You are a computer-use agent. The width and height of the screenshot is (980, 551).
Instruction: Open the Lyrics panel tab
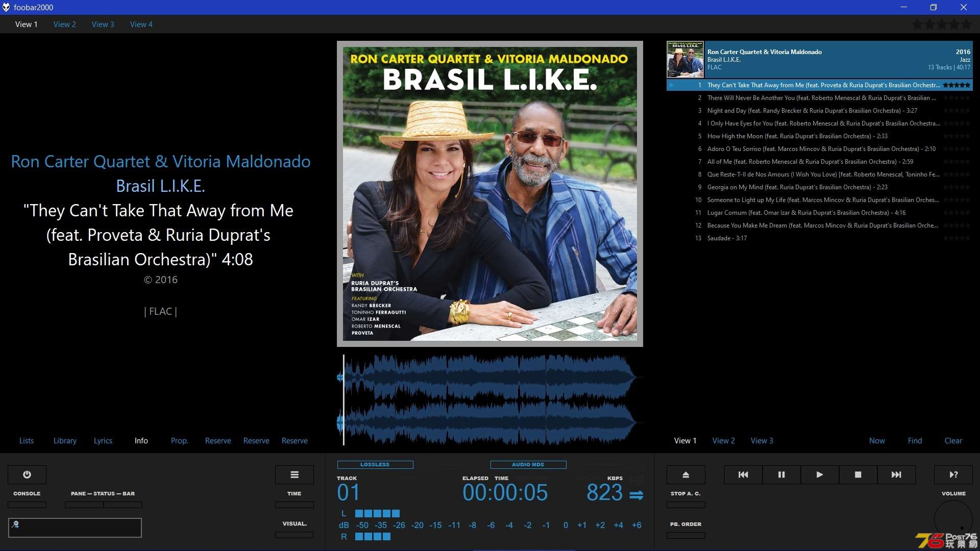[x=103, y=440]
